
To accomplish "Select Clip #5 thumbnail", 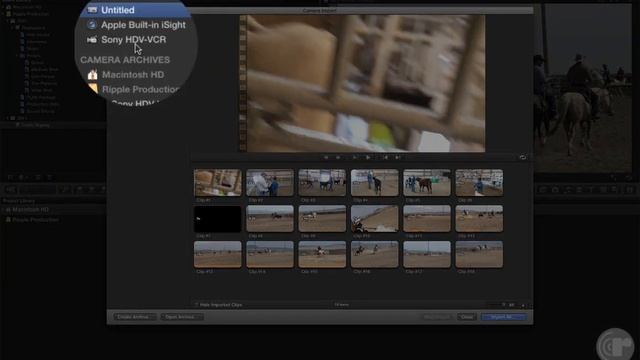I will (427, 183).
